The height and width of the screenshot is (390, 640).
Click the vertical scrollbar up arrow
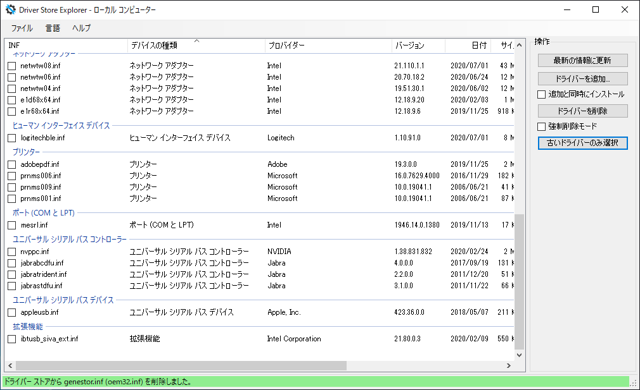point(519,45)
